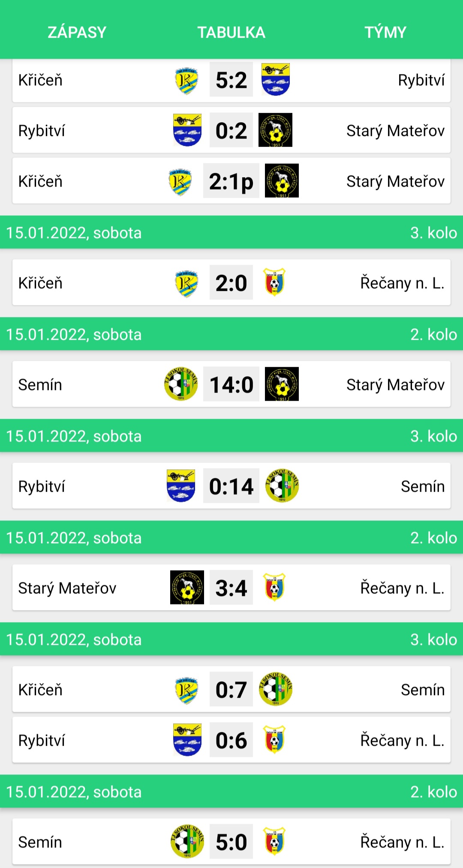The width and height of the screenshot is (463, 868).
Task: Open the 14:0 score box
Action: (231, 384)
